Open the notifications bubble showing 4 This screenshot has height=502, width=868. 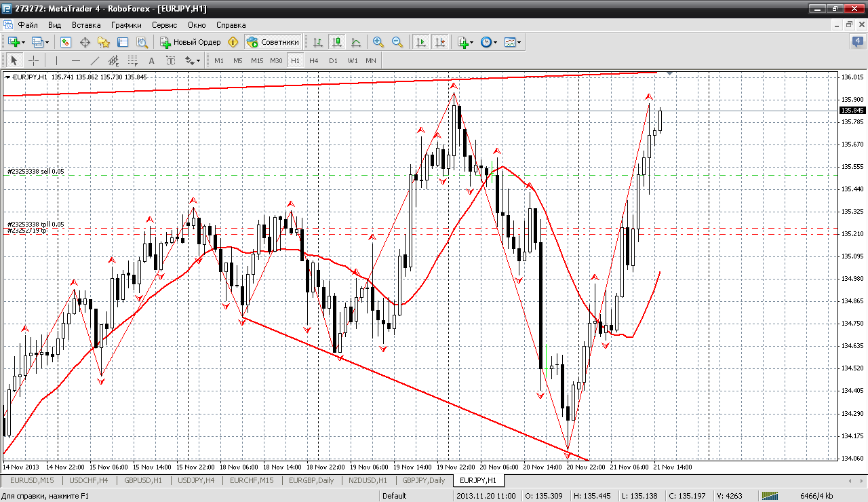coord(857,41)
